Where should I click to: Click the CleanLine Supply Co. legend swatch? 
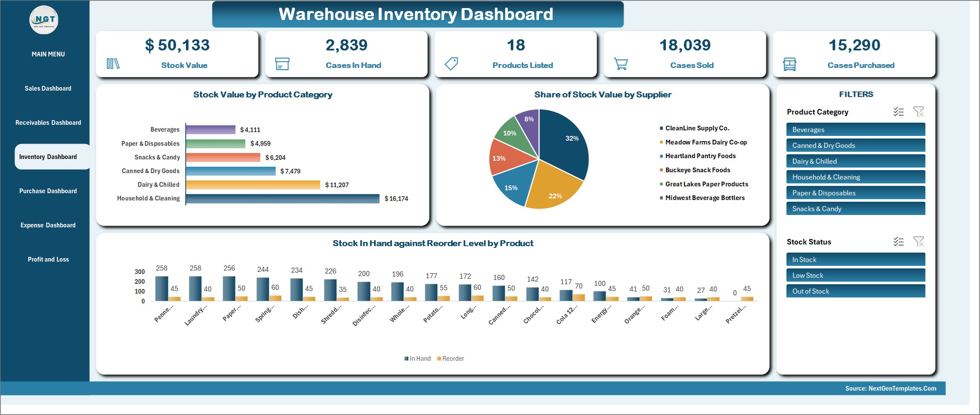(x=661, y=128)
